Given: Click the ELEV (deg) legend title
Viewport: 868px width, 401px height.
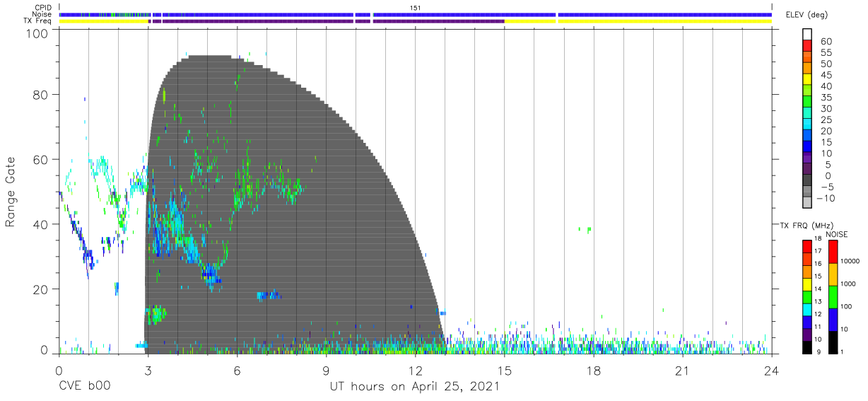Looking at the screenshot, I should (807, 15).
